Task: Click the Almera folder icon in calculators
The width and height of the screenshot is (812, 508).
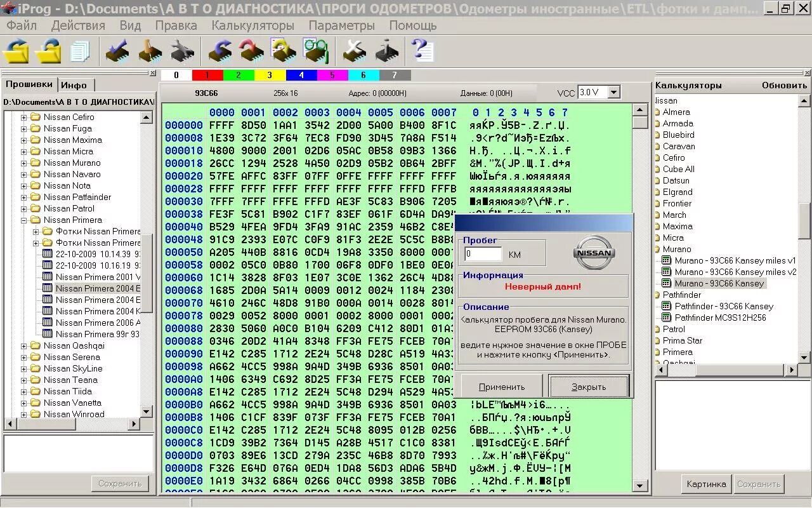Action: [x=658, y=112]
